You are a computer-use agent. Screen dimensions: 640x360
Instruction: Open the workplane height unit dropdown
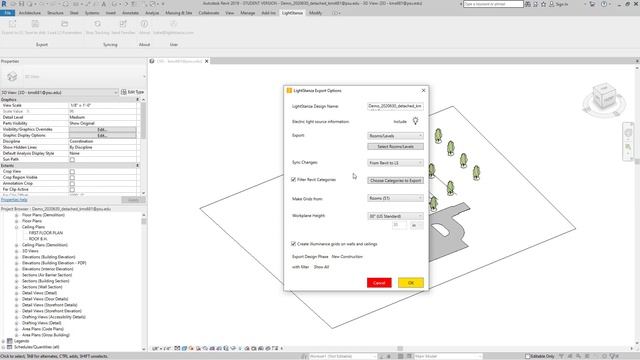(416, 225)
